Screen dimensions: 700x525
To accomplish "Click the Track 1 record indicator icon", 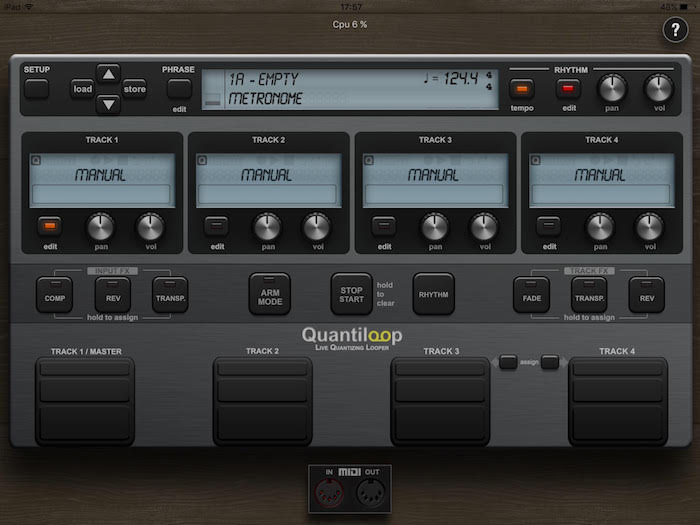I will 36,160.
